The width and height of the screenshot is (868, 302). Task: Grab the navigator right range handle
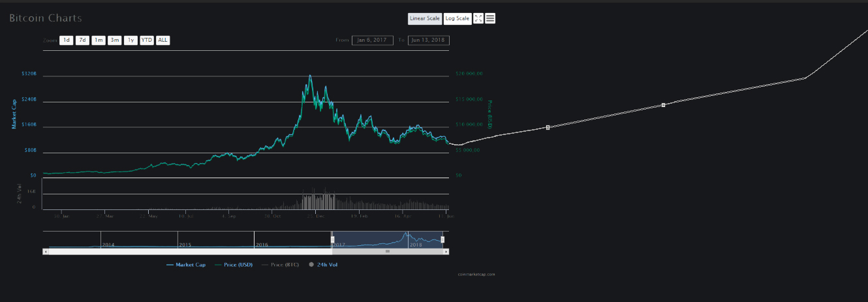[442, 239]
